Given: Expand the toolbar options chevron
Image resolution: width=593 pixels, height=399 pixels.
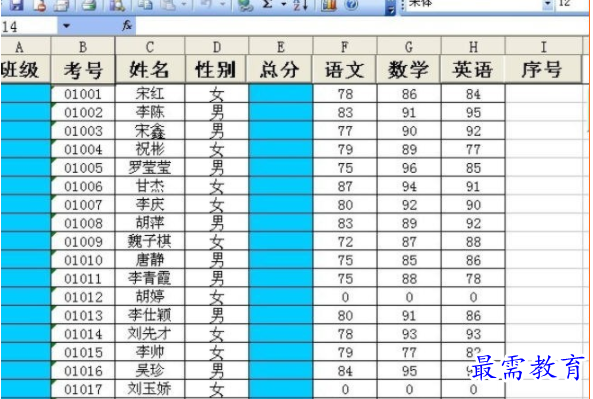Looking at the screenshot, I should (x=390, y=8).
